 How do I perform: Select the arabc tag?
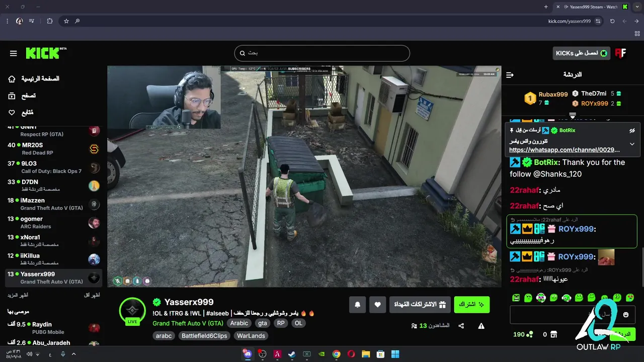click(164, 336)
